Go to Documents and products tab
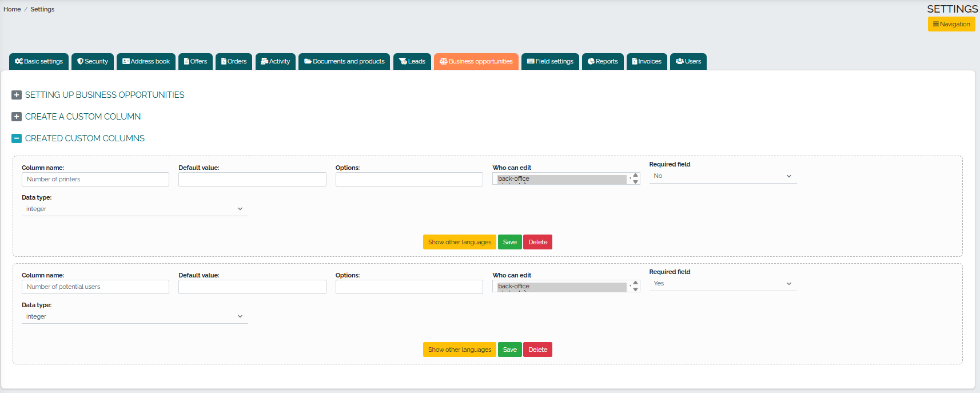Image resolution: width=980 pixels, height=393 pixels. coord(344,61)
